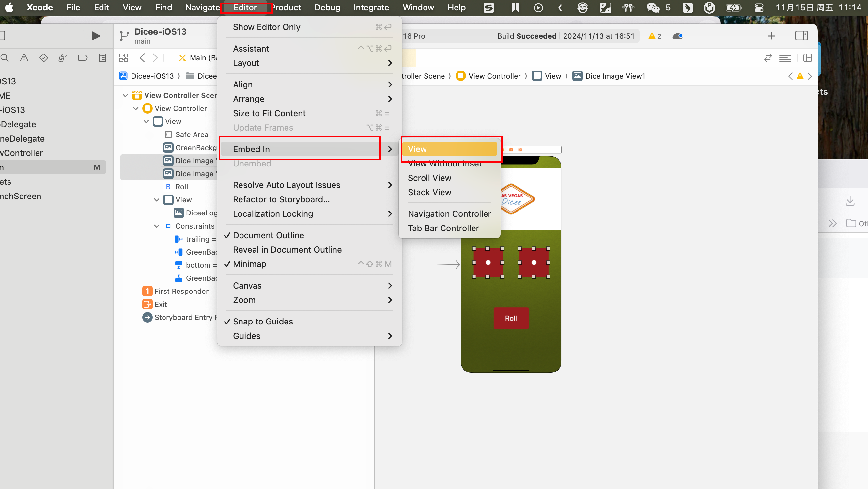Screen dimensions: 868x489
Task: Jump to previous issue chevron in jump bar
Action: click(x=790, y=76)
